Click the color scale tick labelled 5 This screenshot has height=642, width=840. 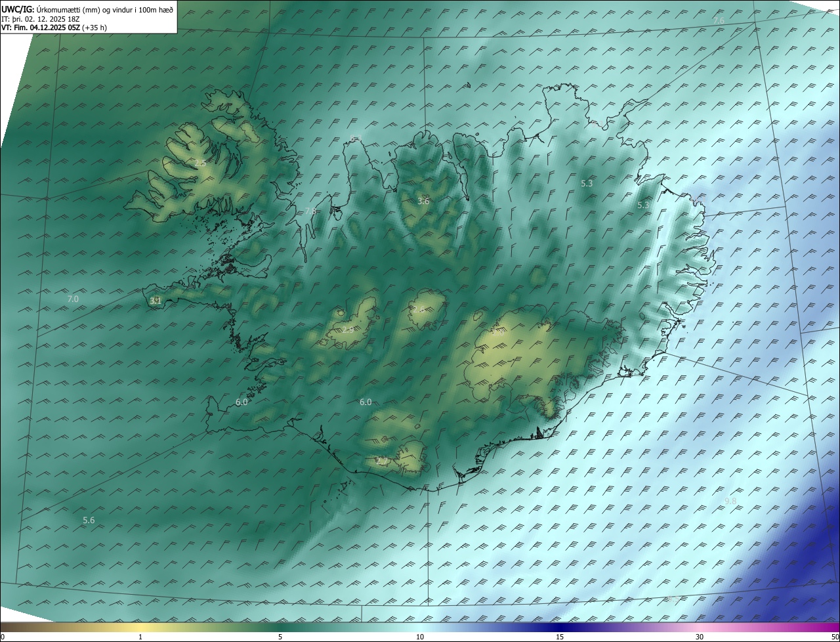(x=280, y=637)
